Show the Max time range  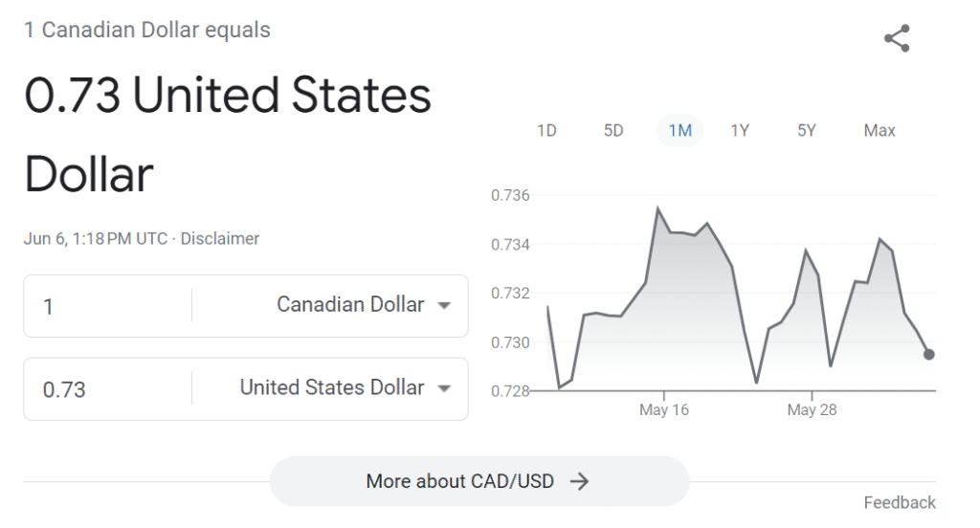point(880,130)
